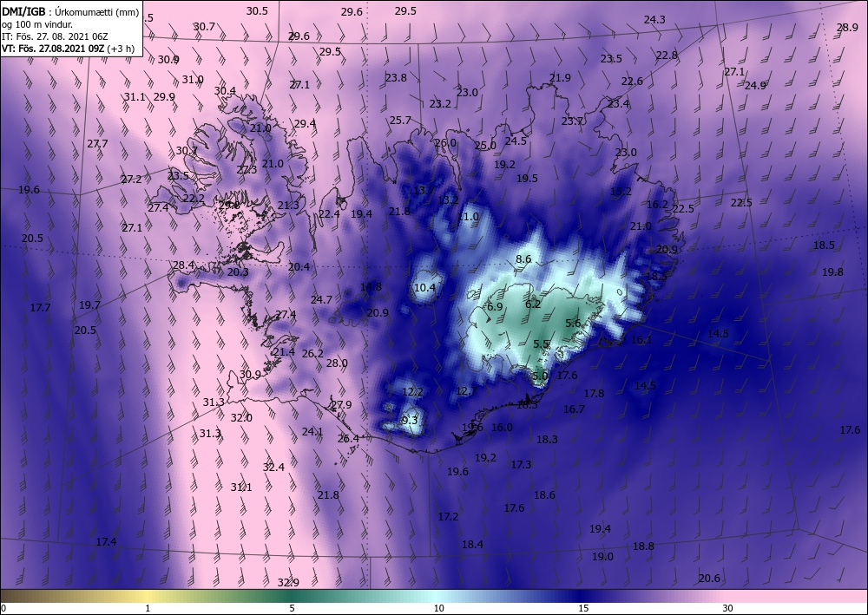Click the 'VT: Fös. 27.08.2021 09Z' valid time

click(54, 49)
